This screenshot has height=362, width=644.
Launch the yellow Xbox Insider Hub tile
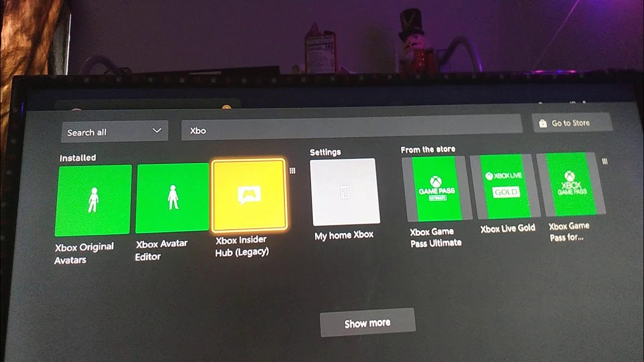point(249,195)
